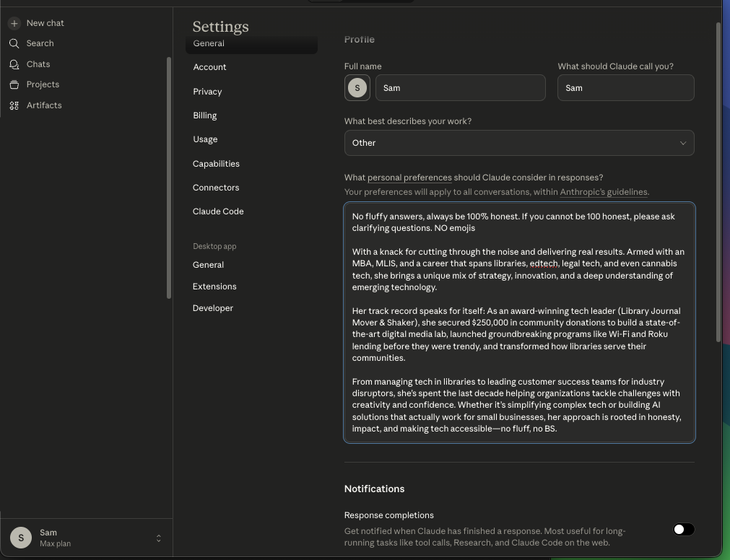Open Extensions under Desktop app

[x=214, y=286]
